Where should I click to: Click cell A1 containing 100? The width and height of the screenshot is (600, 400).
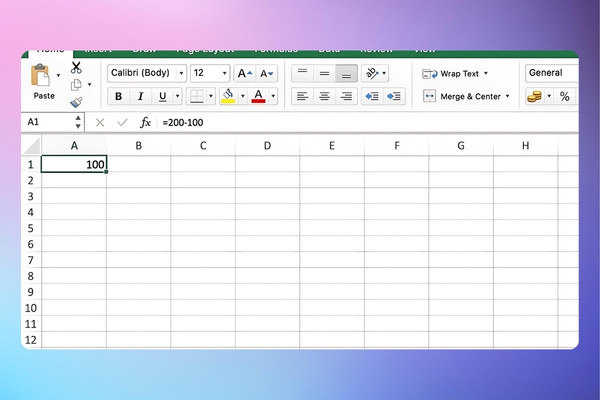coord(74,164)
